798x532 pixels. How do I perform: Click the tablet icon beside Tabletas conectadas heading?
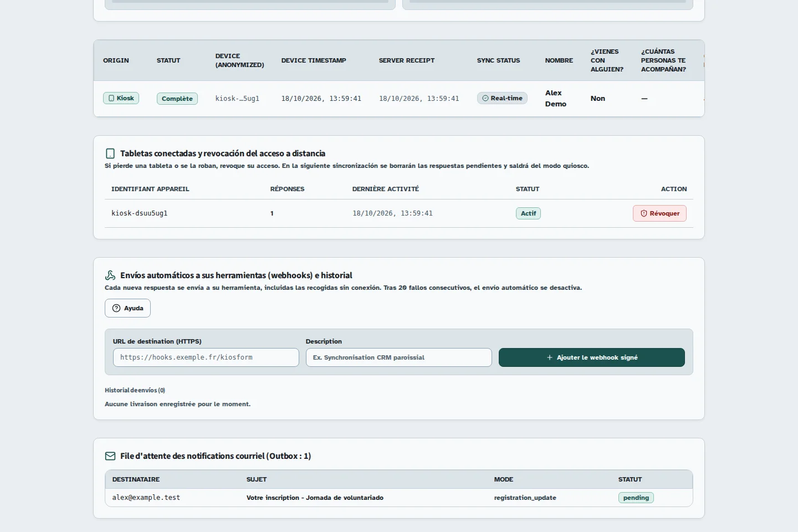tap(110, 154)
